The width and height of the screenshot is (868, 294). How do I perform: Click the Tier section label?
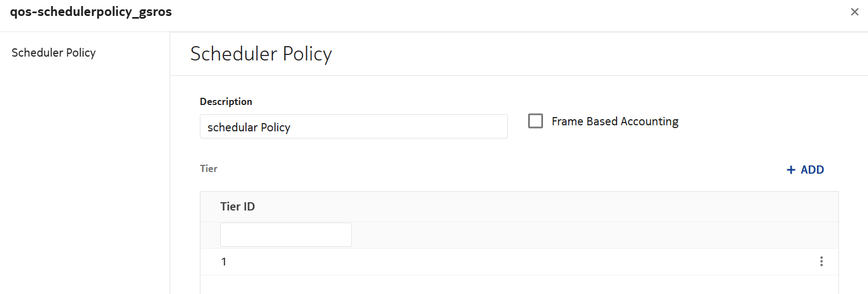point(209,169)
